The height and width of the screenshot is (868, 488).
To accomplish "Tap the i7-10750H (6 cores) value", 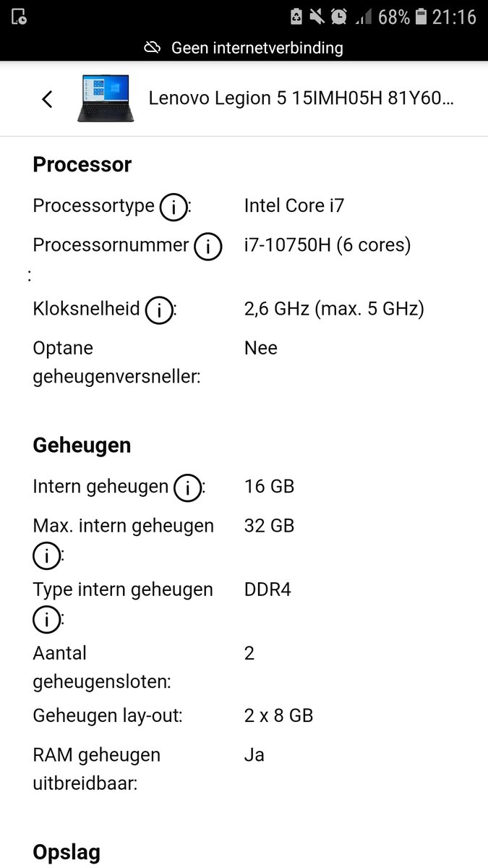I will pyautogui.click(x=328, y=245).
